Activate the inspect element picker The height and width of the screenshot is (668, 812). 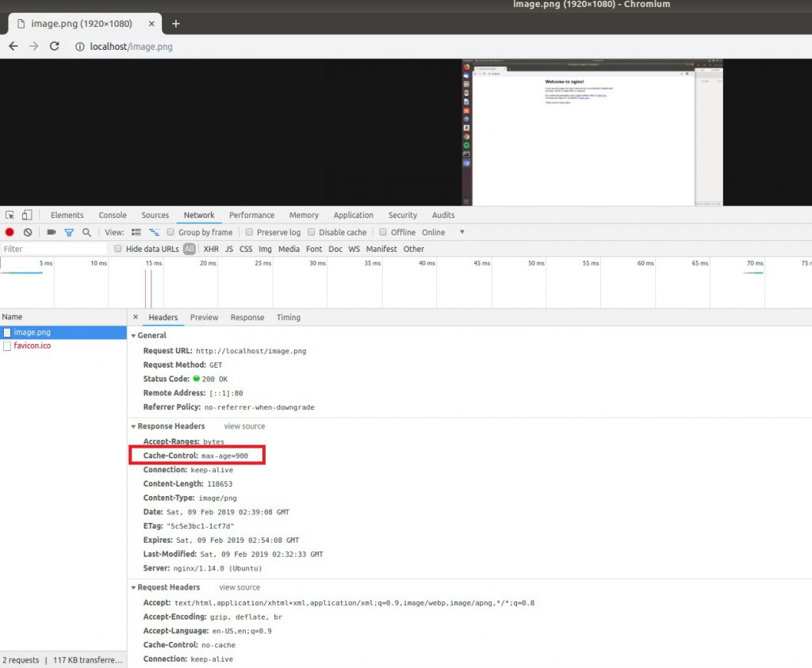(10, 216)
